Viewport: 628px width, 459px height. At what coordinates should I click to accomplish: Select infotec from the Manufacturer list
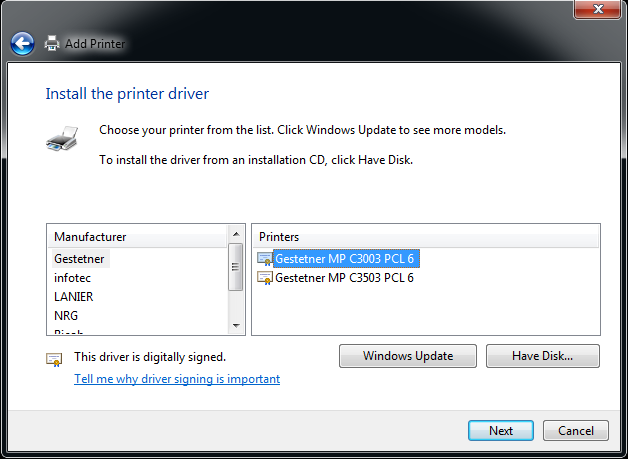(73, 278)
